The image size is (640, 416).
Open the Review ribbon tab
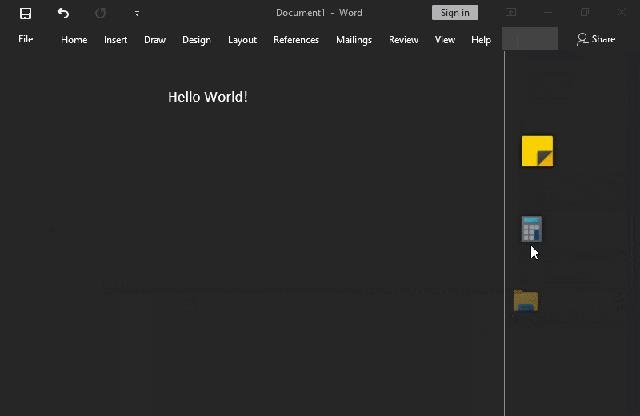point(404,40)
